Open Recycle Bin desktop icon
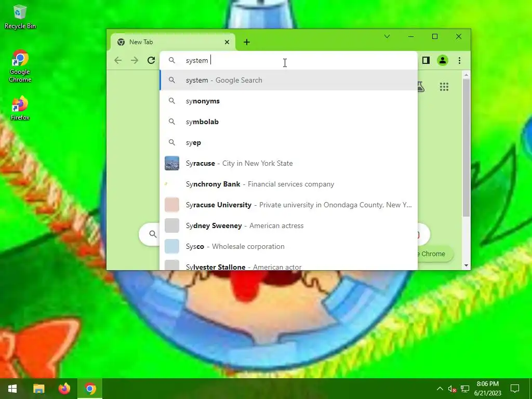 pyautogui.click(x=20, y=17)
